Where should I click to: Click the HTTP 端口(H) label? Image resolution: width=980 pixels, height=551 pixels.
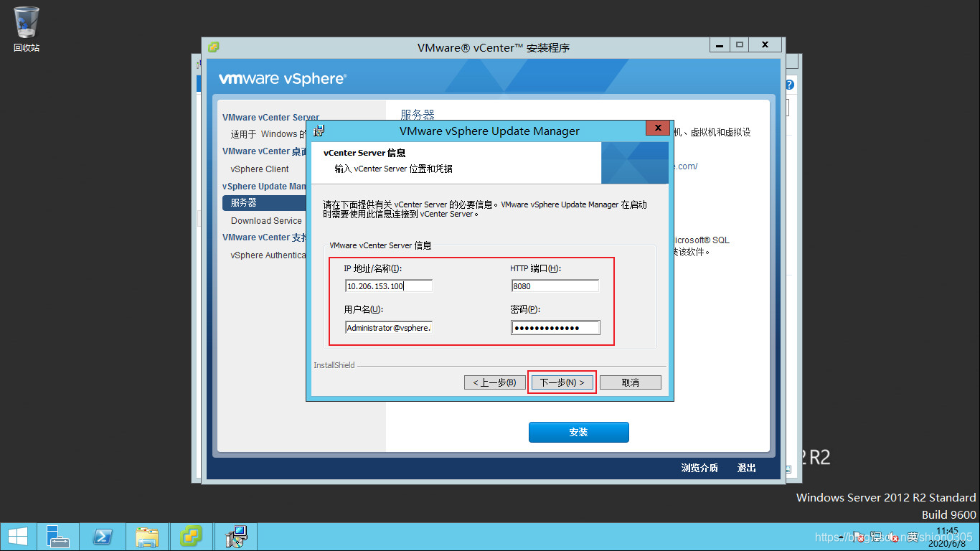pyautogui.click(x=535, y=268)
